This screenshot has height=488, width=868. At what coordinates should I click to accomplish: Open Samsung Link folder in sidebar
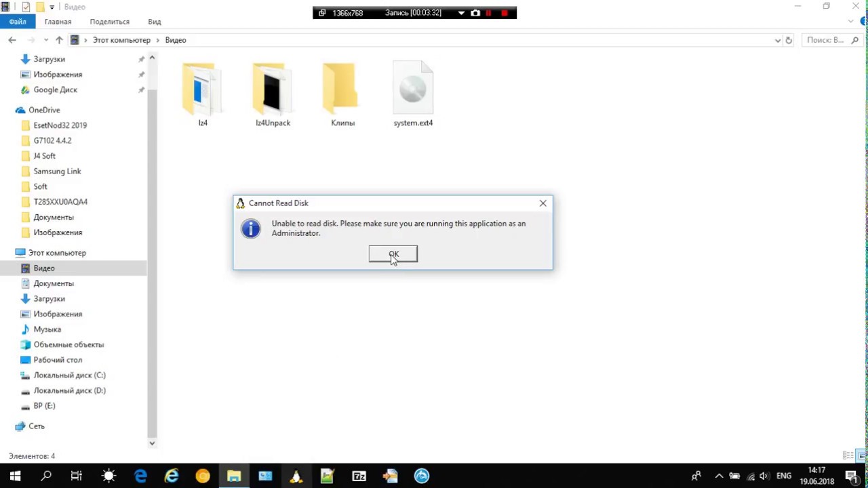click(57, 171)
